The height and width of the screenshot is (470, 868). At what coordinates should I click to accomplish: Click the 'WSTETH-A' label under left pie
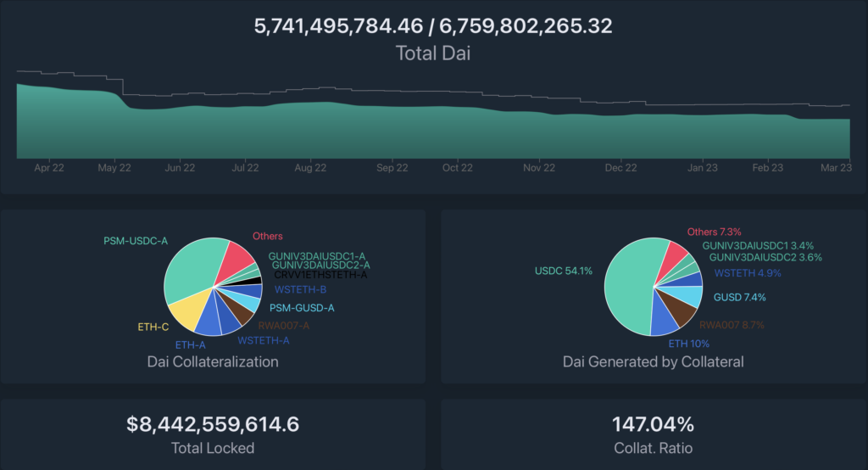pos(264,341)
